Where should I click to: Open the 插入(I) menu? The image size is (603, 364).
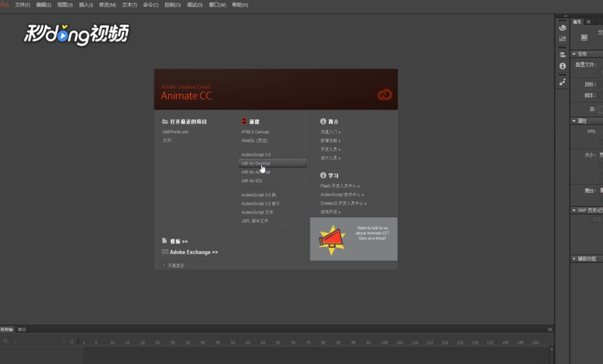(x=86, y=5)
